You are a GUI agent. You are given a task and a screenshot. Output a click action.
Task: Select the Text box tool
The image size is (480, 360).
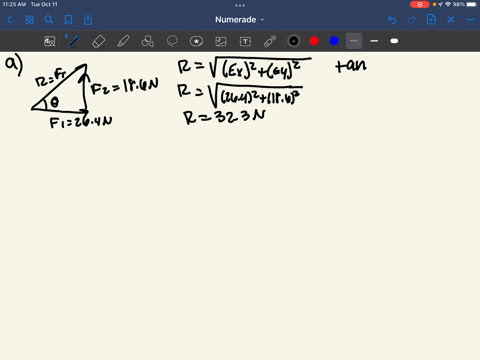(x=245, y=41)
